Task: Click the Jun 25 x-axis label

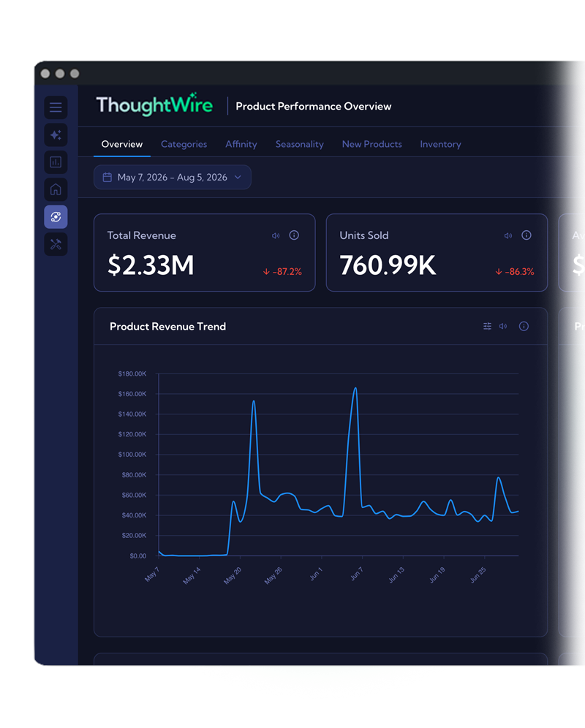Action: click(x=478, y=575)
